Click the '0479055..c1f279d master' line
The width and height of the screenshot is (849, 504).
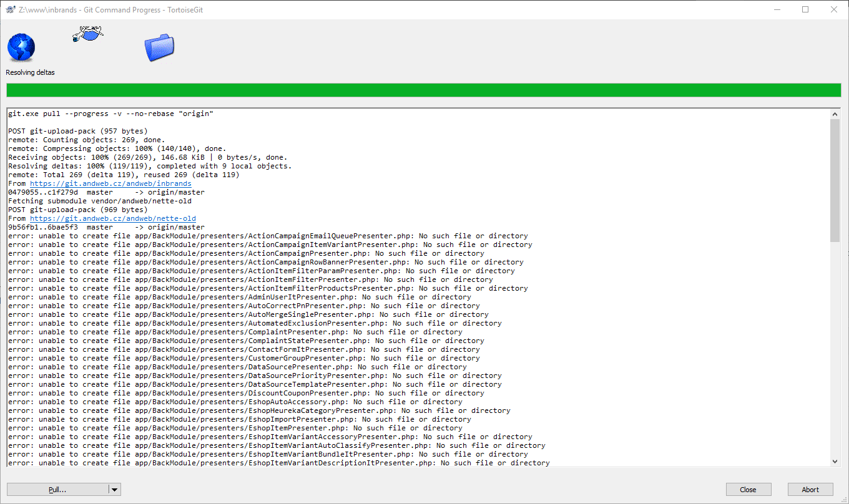pyautogui.click(x=106, y=193)
